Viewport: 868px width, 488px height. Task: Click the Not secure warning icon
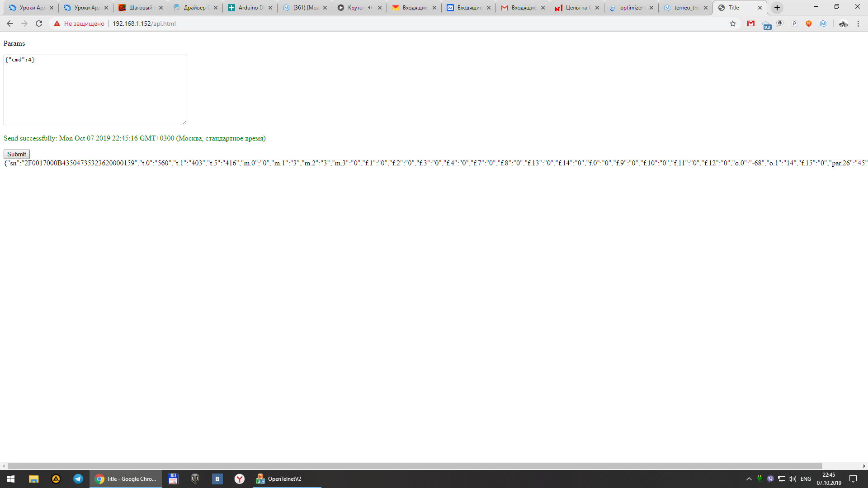click(x=57, y=23)
